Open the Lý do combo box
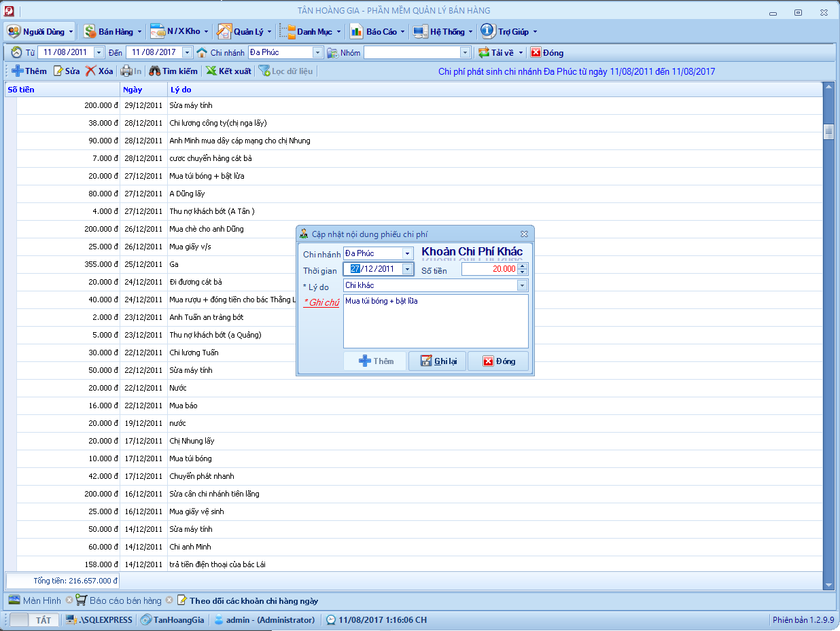The width and height of the screenshot is (840, 631). pos(522,285)
